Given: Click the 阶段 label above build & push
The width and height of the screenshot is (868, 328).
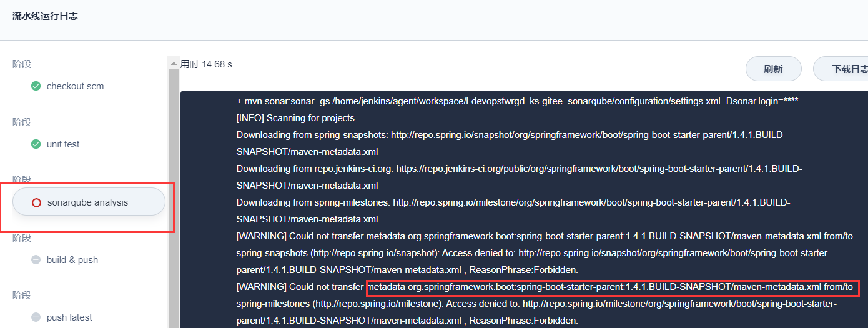Looking at the screenshot, I should click(22, 237).
